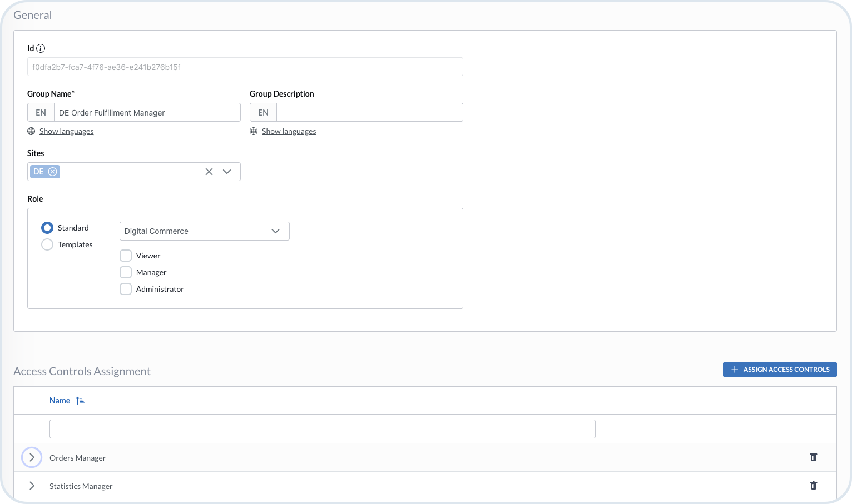Check the Manager checkbox
Screen dimensions: 852x504
click(x=126, y=272)
